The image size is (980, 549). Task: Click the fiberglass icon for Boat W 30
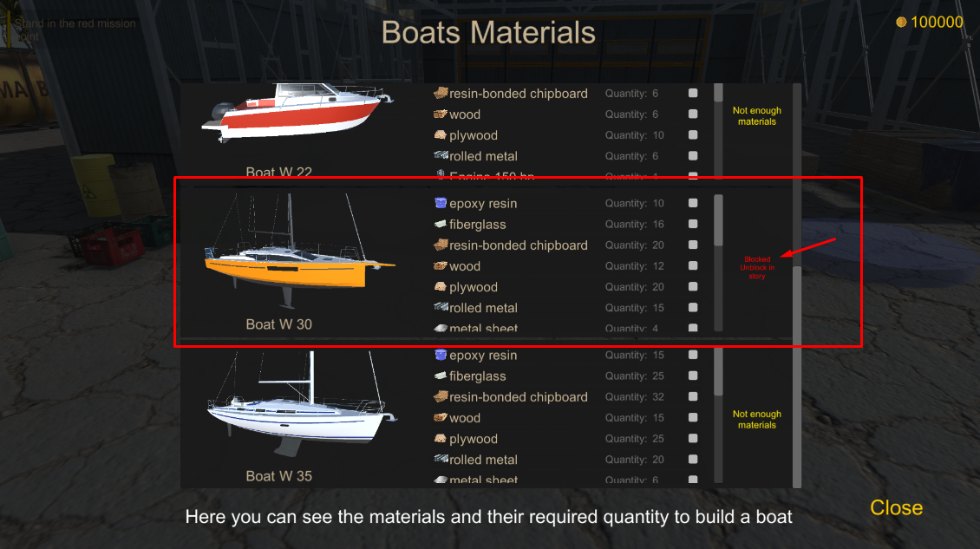[x=441, y=225]
